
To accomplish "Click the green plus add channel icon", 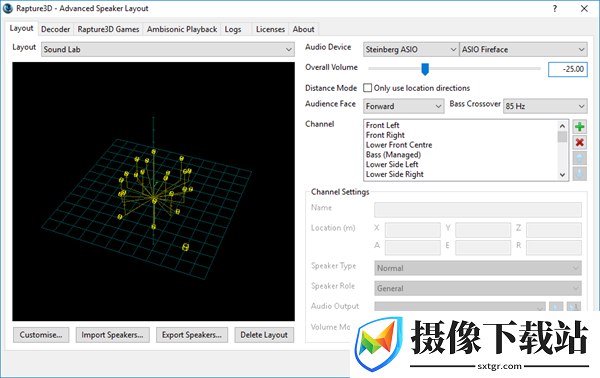I will click(579, 127).
